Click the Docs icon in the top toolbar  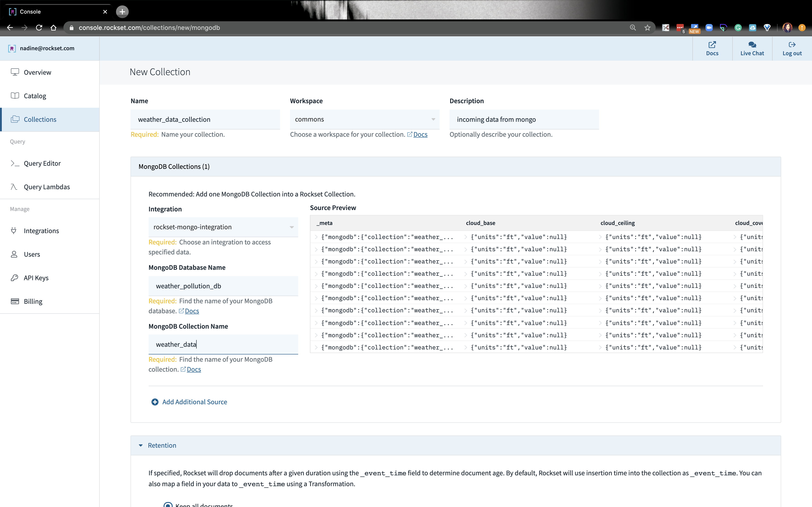pos(712,48)
